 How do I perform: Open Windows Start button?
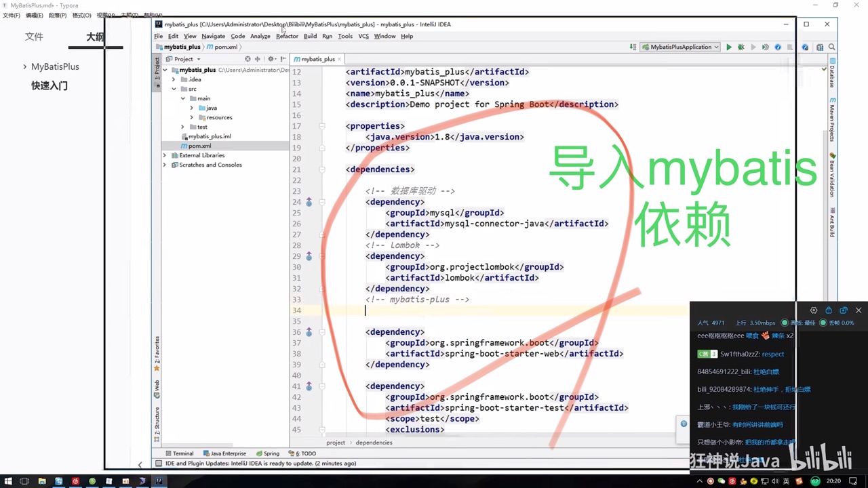8,481
